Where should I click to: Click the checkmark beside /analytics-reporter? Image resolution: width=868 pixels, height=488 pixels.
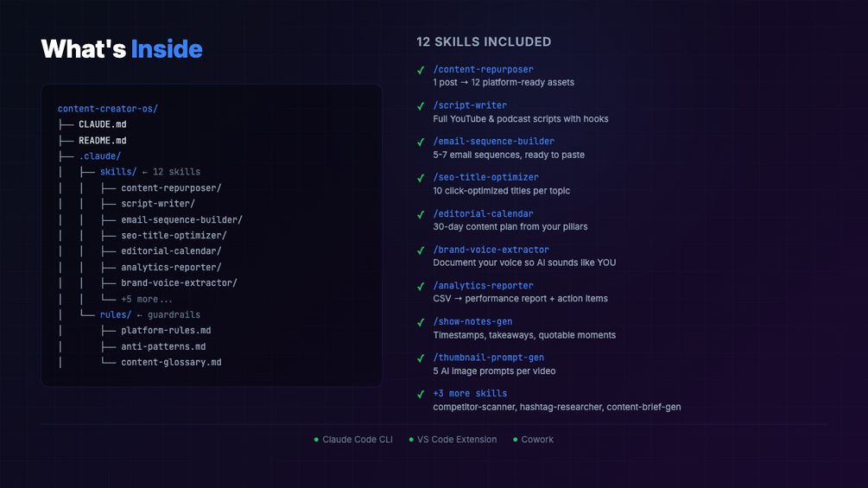pos(421,287)
